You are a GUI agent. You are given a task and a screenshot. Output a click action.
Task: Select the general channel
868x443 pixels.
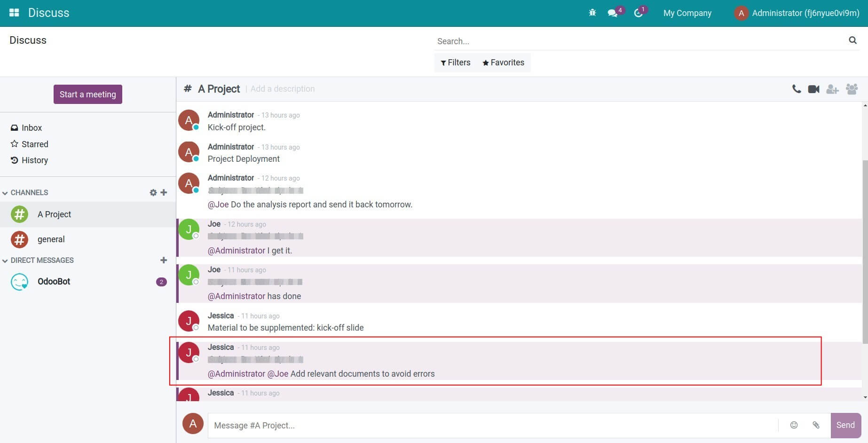[x=51, y=239]
